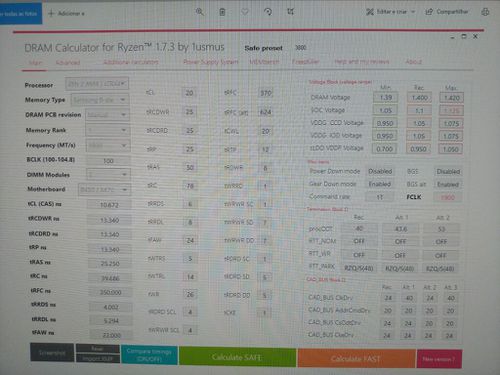The image size is (500, 375).
Task: Open the crop tool icon
Action: (290, 12)
